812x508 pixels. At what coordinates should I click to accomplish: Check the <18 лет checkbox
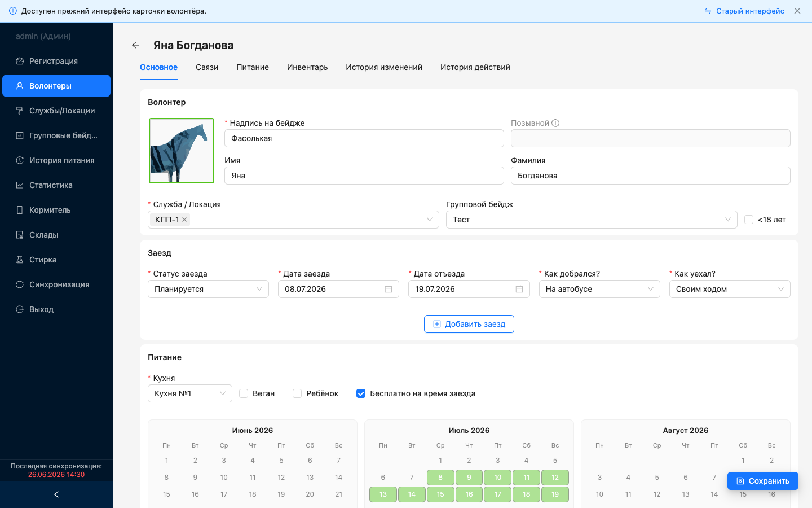coord(749,220)
